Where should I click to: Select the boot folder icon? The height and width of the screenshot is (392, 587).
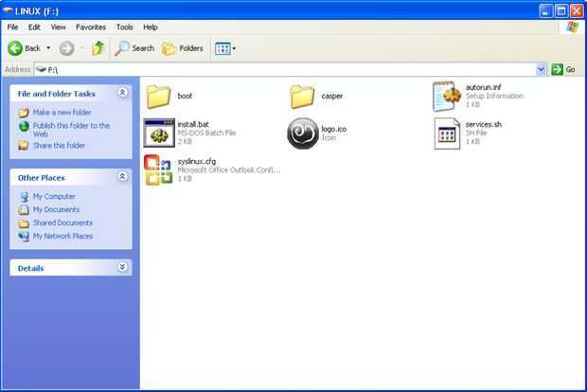158,97
